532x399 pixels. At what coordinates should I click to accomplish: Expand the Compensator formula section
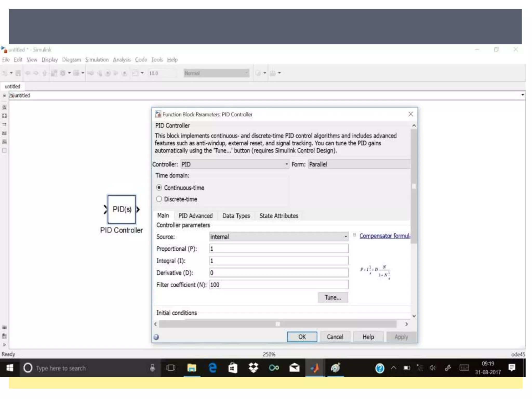pyautogui.click(x=354, y=235)
